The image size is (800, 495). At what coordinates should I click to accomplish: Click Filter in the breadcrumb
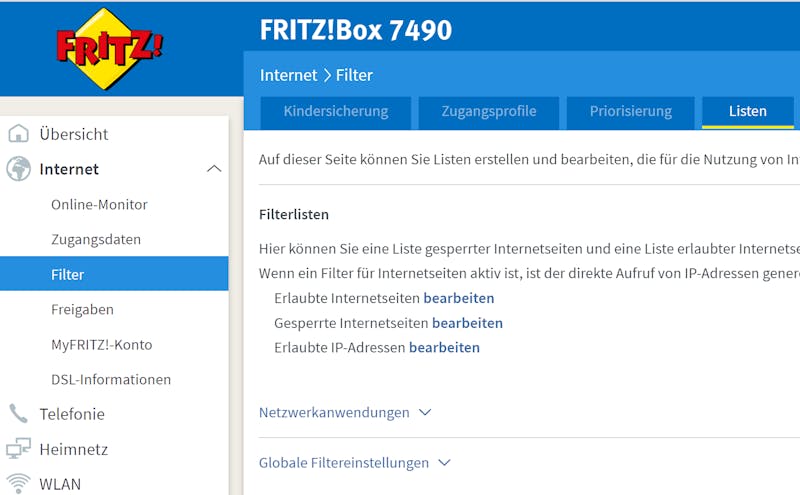(354, 76)
